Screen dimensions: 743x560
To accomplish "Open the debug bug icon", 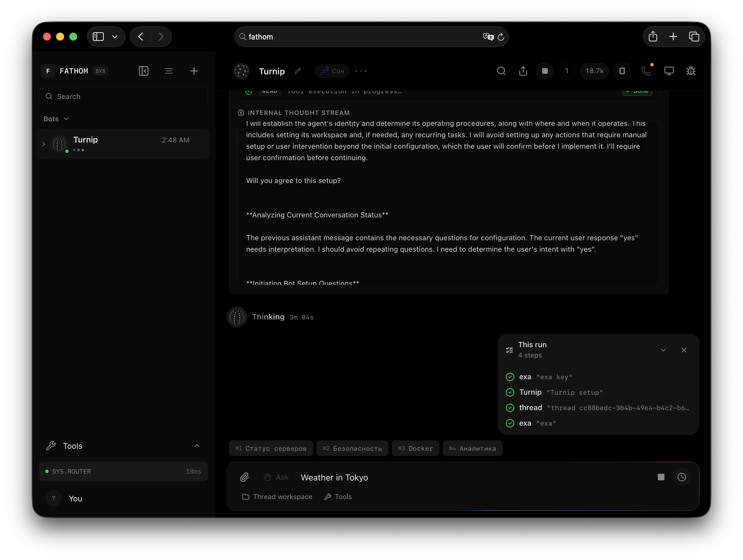I will pos(691,71).
